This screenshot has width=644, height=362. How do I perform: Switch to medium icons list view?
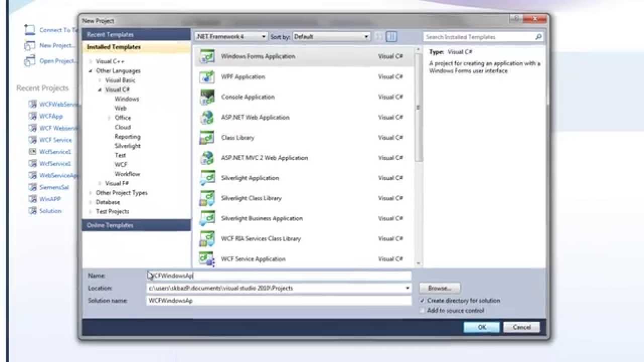pyautogui.click(x=392, y=37)
